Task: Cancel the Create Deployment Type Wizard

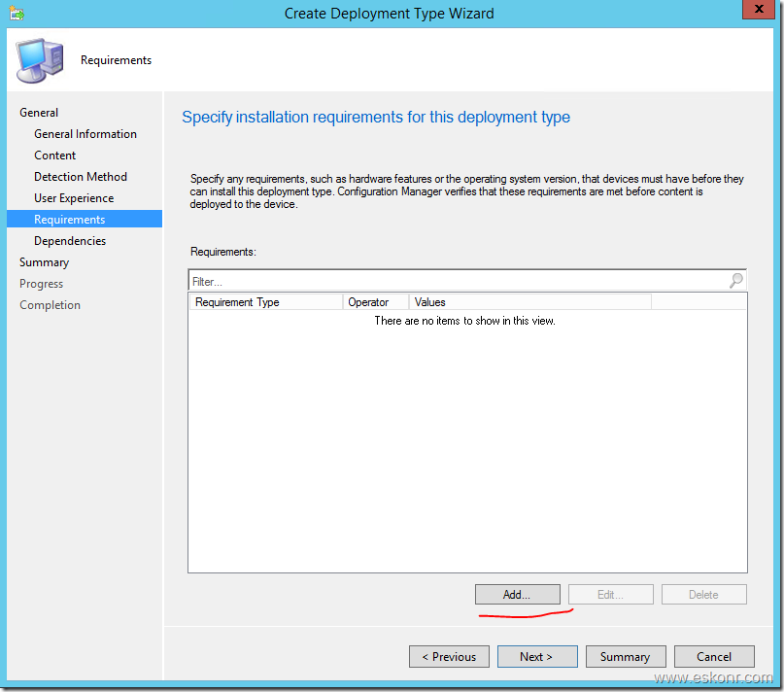Action: click(714, 656)
